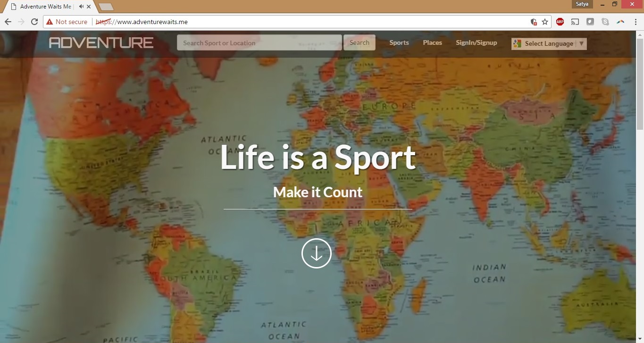
Task: Open the Chrome three-dot menu
Action: [x=636, y=22]
